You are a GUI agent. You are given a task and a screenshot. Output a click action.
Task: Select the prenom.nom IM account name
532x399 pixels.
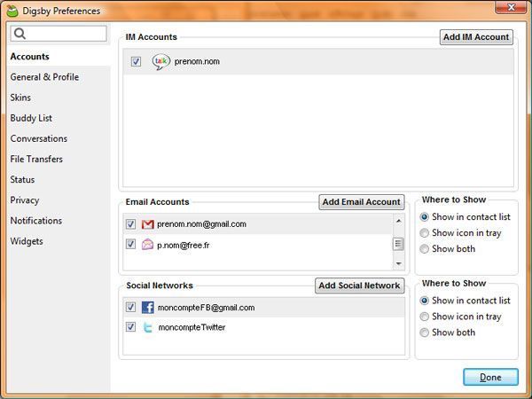coord(197,61)
